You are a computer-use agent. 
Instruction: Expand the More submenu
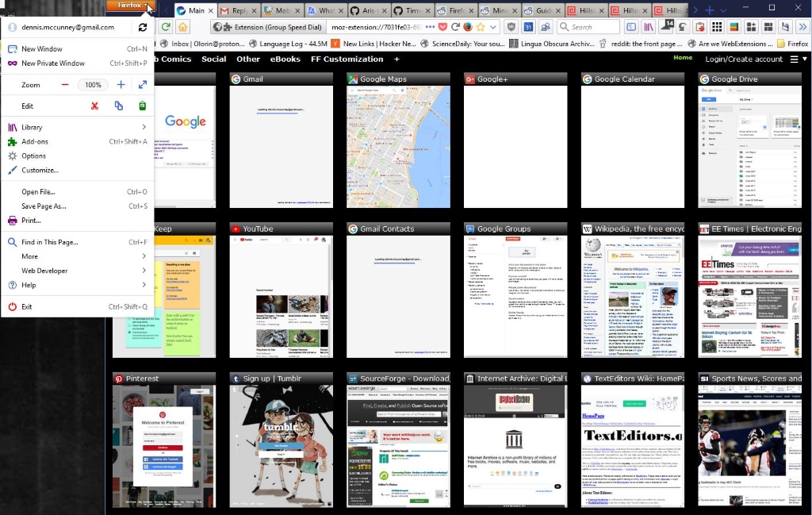pos(78,256)
